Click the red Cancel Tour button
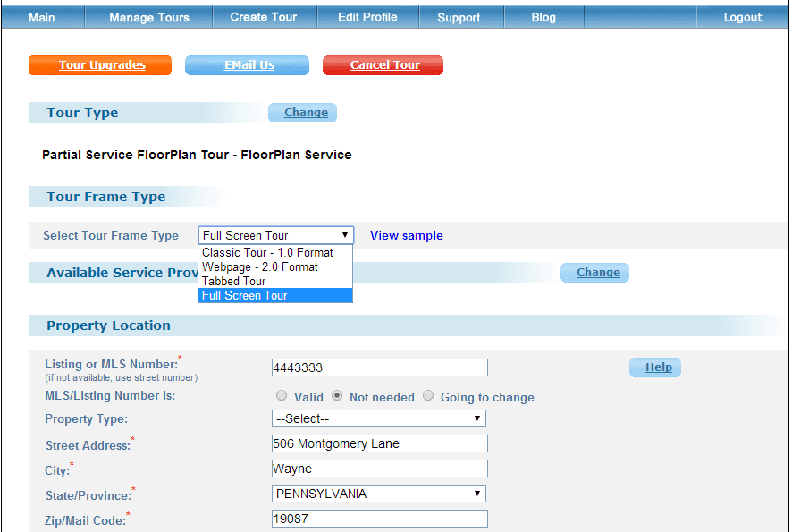Viewport: 792px width, 532px height. click(384, 65)
